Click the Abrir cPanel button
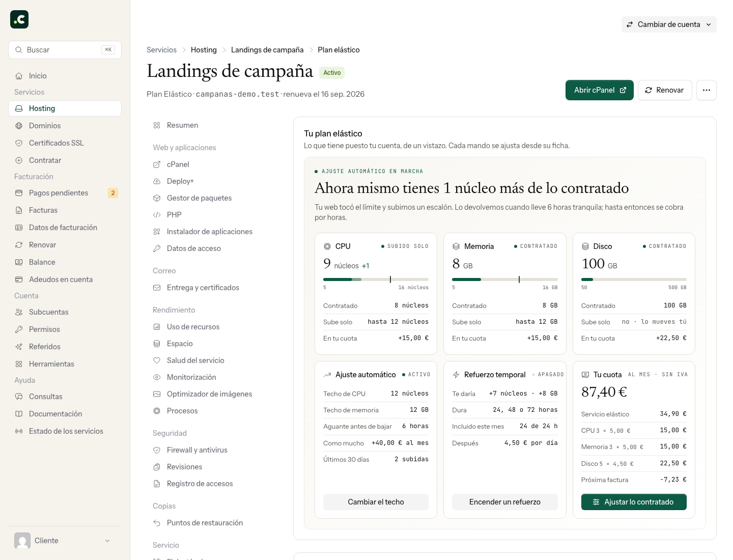This screenshot has width=733, height=560. click(x=600, y=90)
